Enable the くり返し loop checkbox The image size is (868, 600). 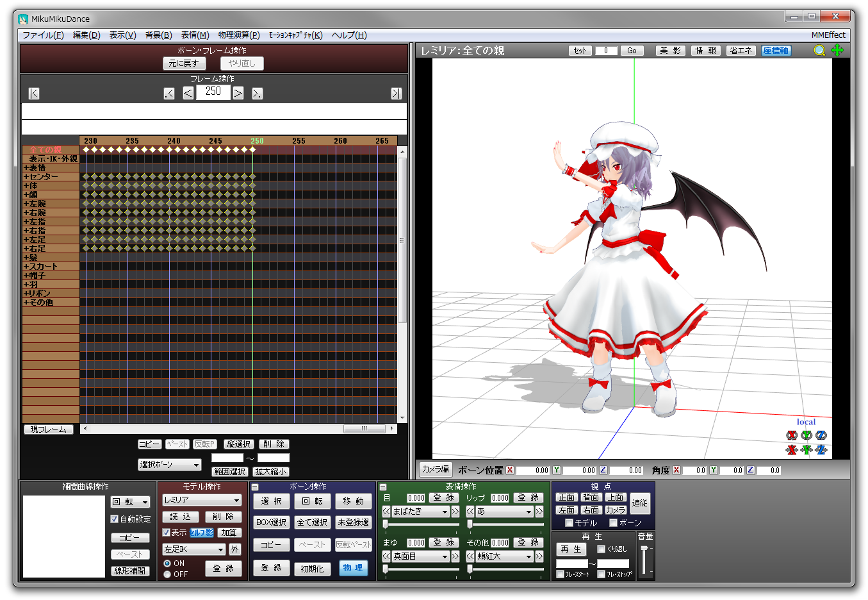[x=601, y=549]
